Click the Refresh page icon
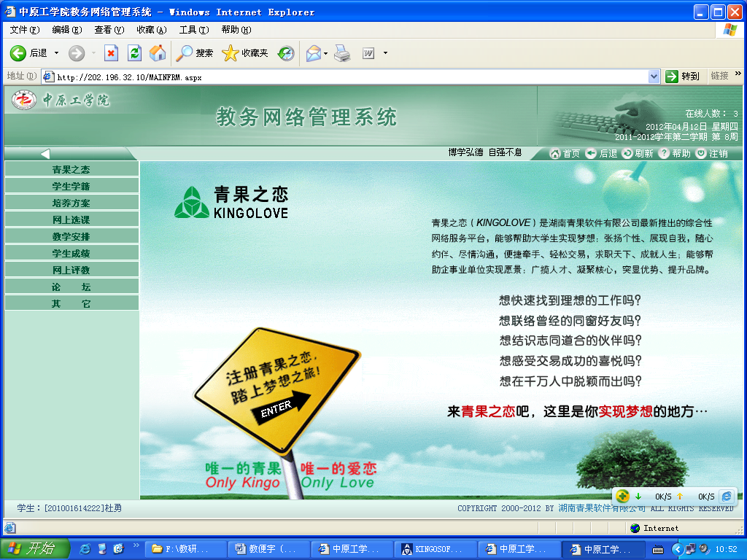The width and height of the screenshot is (747, 560). coord(135,52)
